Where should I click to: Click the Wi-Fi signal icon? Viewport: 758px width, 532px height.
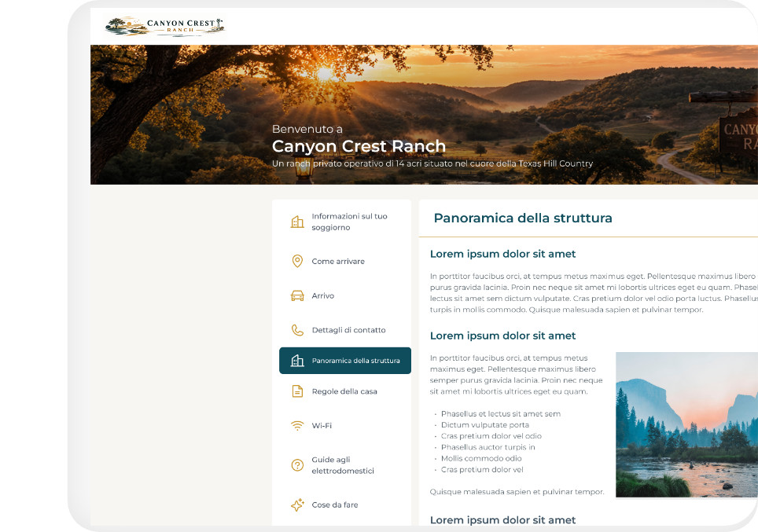tap(297, 426)
